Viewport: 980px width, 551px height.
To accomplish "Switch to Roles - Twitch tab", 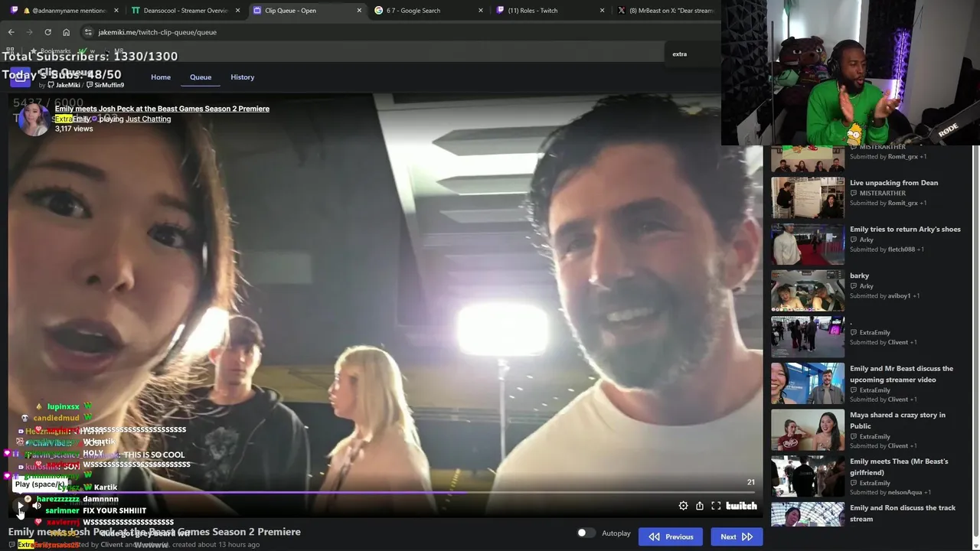I will coord(550,11).
